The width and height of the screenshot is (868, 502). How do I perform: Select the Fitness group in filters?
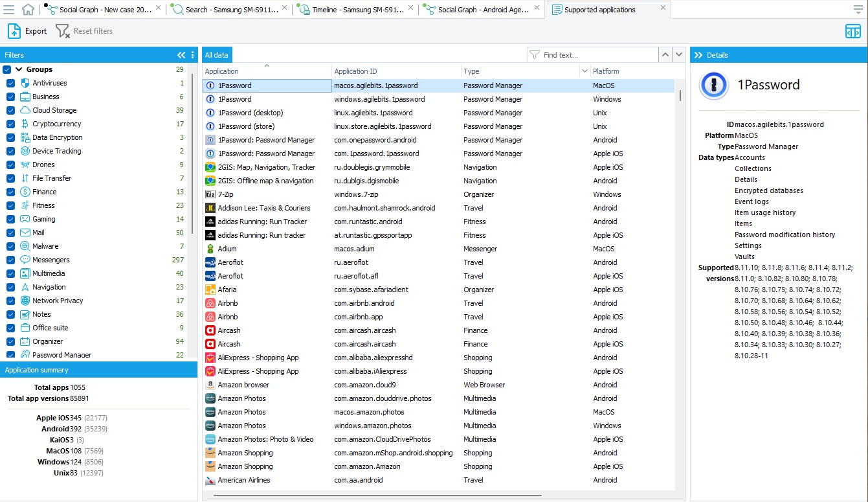pos(43,205)
